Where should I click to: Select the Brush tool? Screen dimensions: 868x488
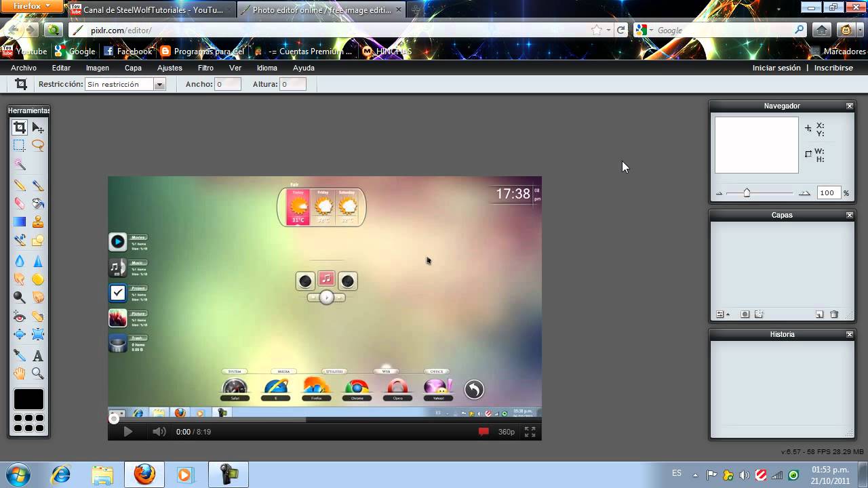tap(38, 185)
